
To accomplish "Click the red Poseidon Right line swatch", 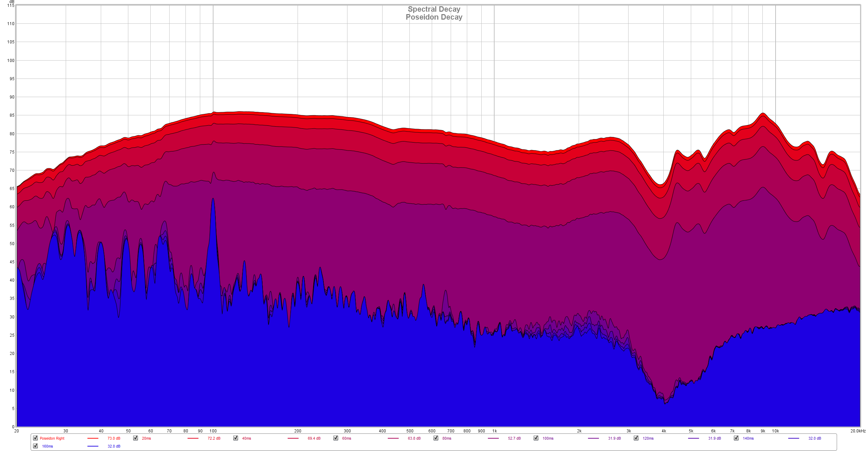I will [93, 438].
